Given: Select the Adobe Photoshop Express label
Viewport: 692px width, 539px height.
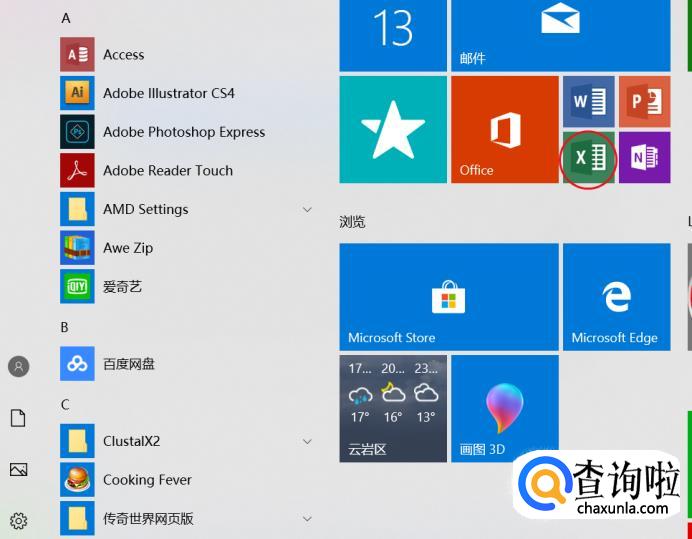Looking at the screenshot, I should (x=184, y=132).
